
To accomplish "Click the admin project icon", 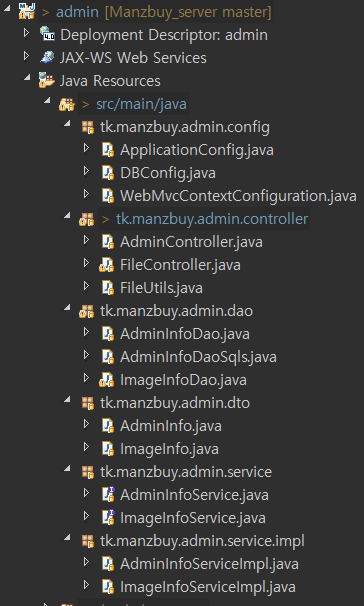I will coord(27,11).
